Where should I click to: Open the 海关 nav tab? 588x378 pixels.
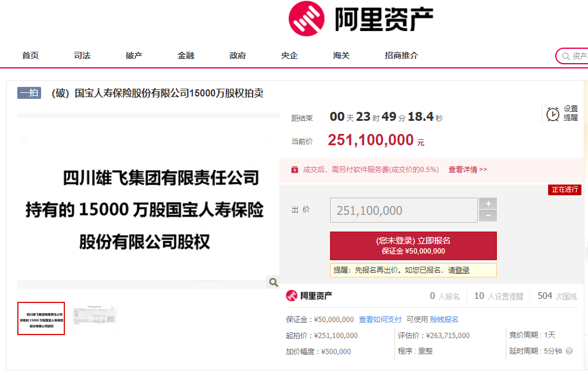tap(341, 55)
